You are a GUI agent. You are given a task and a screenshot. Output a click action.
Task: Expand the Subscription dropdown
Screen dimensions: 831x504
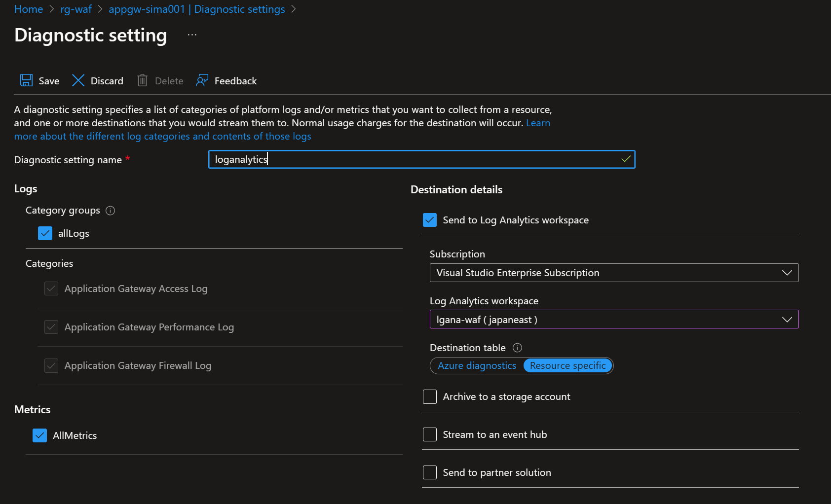[x=614, y=273]
